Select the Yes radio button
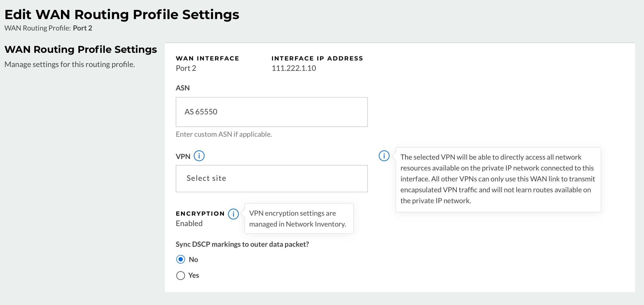The height and width of the screenshot is (305, 644). coord(181,276)
